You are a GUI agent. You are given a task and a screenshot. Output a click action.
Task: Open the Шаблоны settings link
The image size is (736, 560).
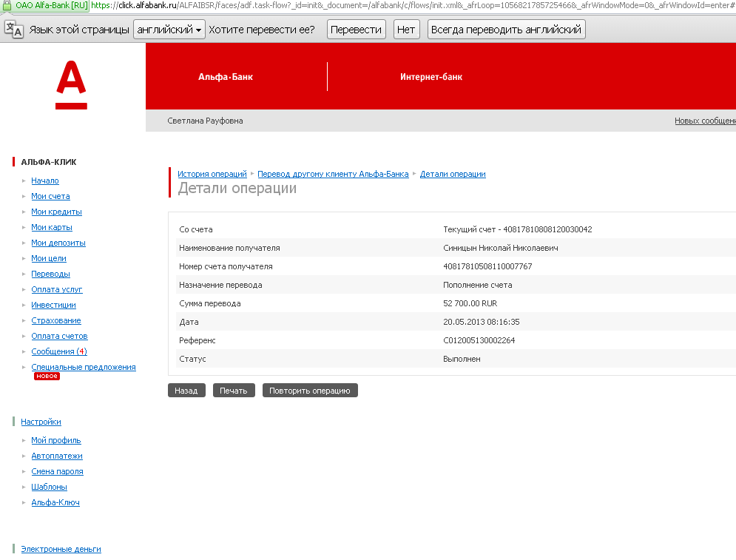(x=49, y=487)
